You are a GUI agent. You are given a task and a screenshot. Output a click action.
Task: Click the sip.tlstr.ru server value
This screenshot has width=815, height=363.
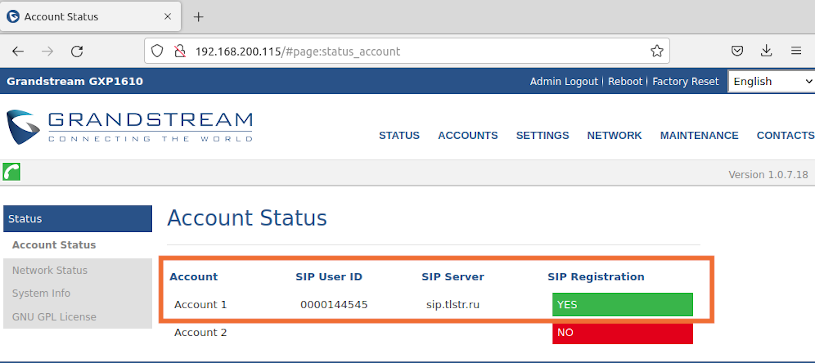(453, 304)
